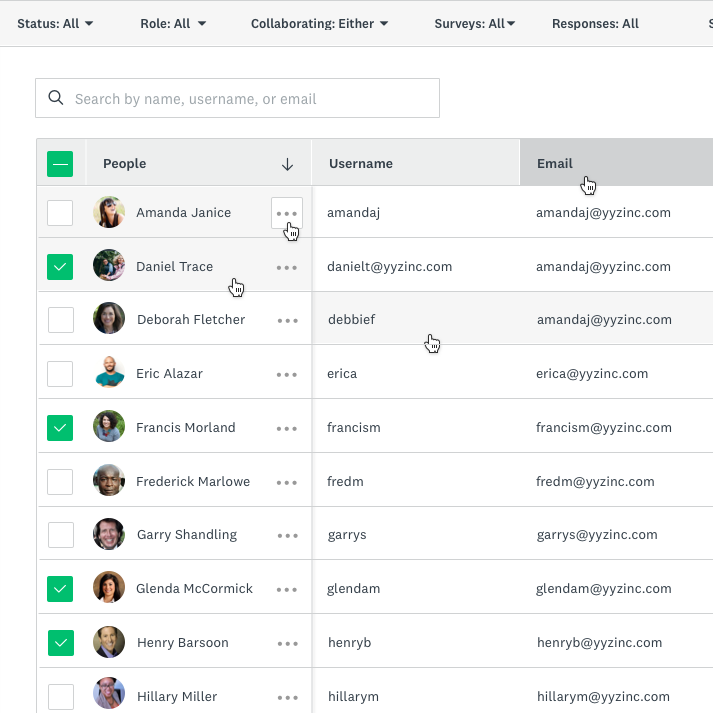Screen dimensions: 713x713
Task: Click the People column sort arrow
Action: 287,164
